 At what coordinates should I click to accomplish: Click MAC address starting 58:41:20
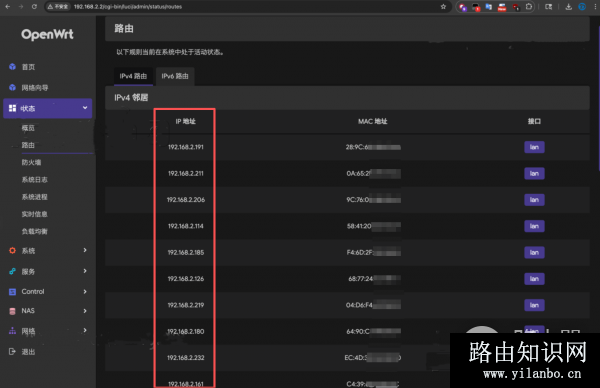373,226
